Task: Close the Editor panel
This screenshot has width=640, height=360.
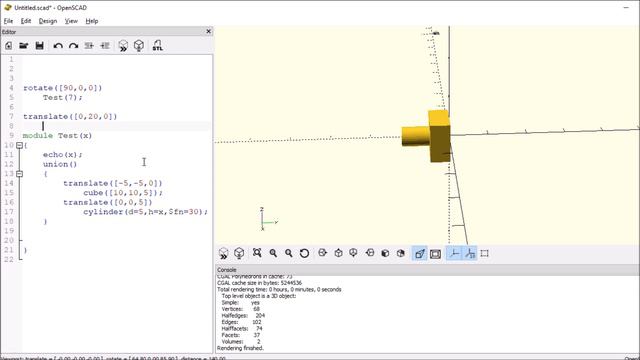Action: pyautogui.click(x=209, y=31)
